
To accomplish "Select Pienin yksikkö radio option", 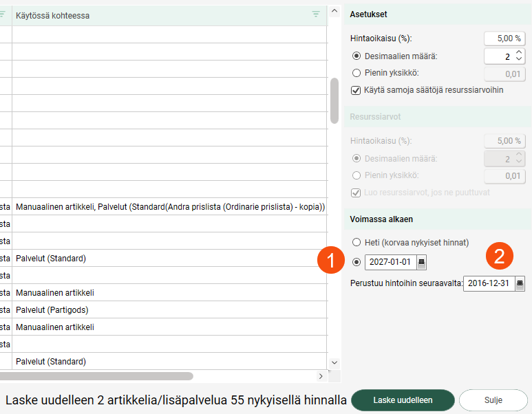I will [x=357, y=73].
